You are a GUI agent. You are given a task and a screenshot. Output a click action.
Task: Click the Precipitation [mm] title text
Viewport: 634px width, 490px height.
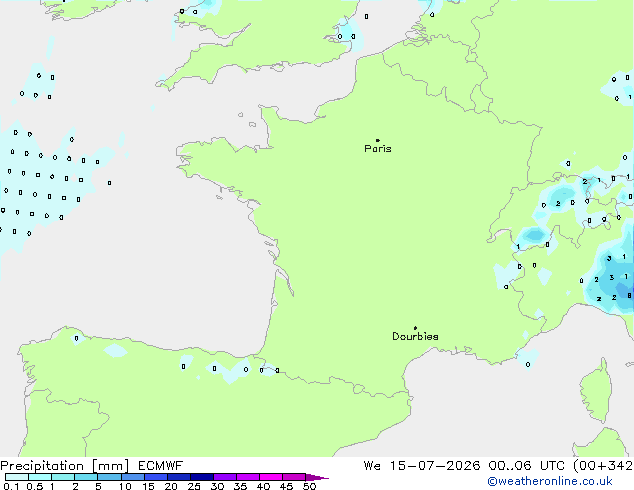tap(65, 466)
